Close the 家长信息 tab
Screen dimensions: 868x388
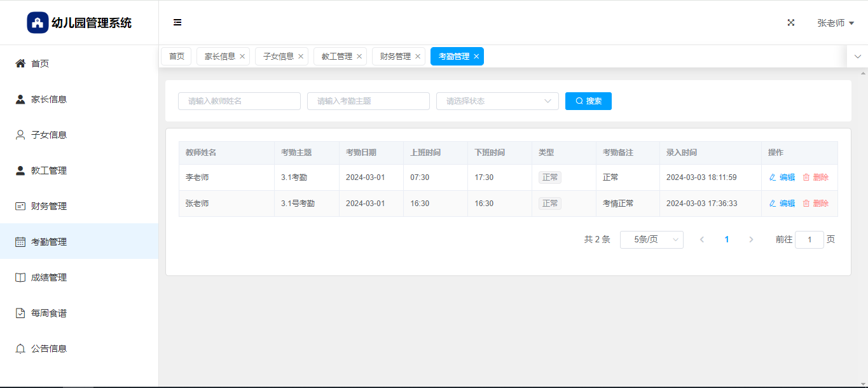point(242,57)
